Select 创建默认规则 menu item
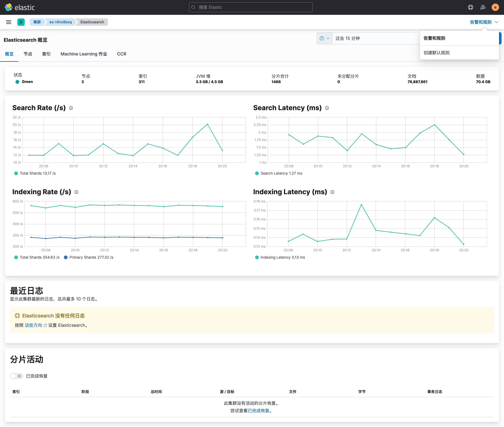The width and height of the screenshot is (504, 427). (x=436, y=53)
